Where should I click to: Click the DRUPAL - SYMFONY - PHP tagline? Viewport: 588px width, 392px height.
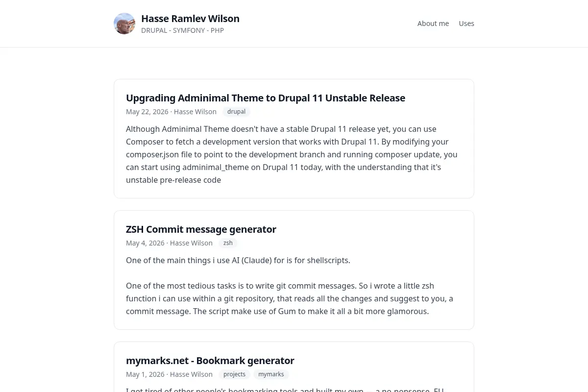point(182,30)
